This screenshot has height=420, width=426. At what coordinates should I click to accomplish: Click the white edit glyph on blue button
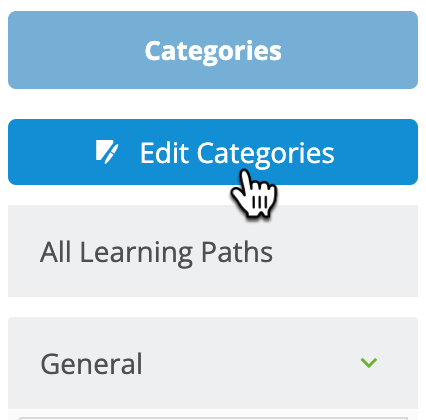(107, 152)
